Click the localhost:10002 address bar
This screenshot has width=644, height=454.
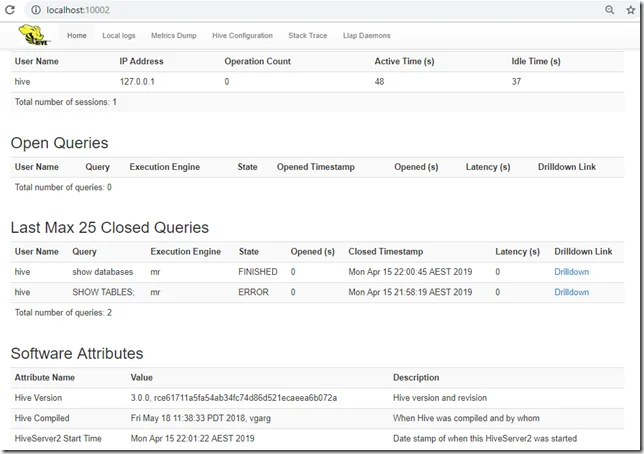pos(300,9)
